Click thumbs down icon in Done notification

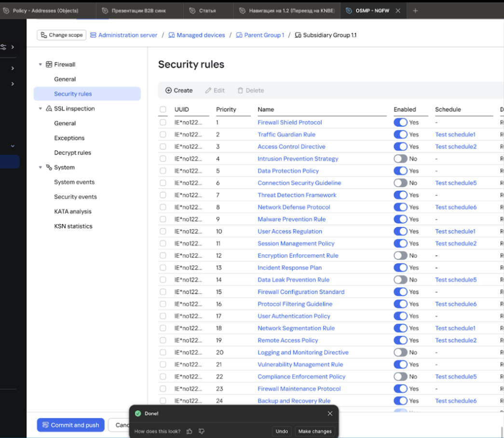201,431
